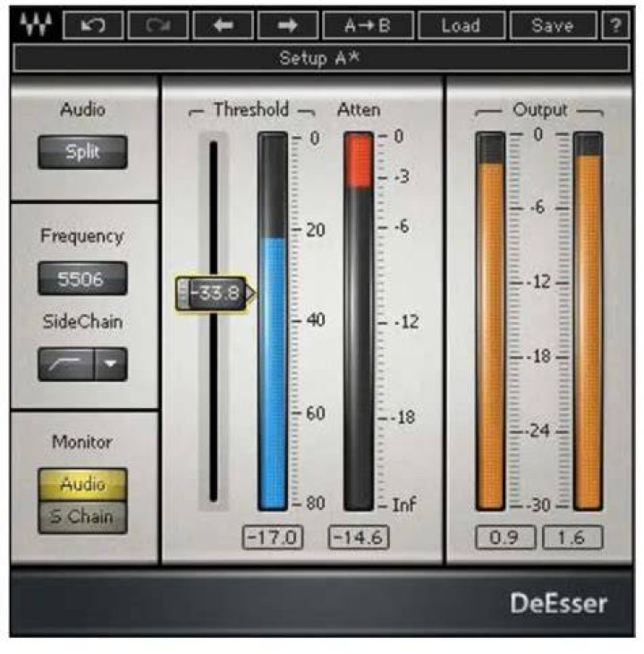Click the left Output level meter
This screenshot has width=644, height=654.
click(490, 321)
